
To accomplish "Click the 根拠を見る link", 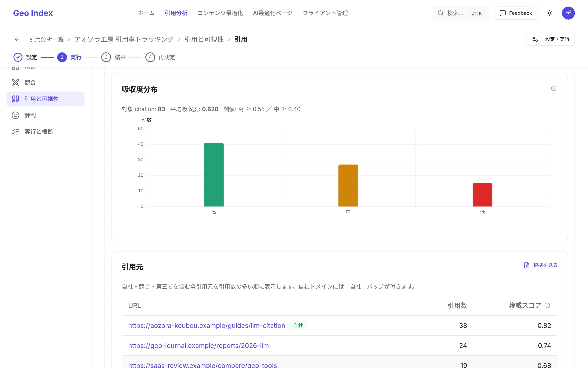I will pyautogui.click(x=541, y=265).
